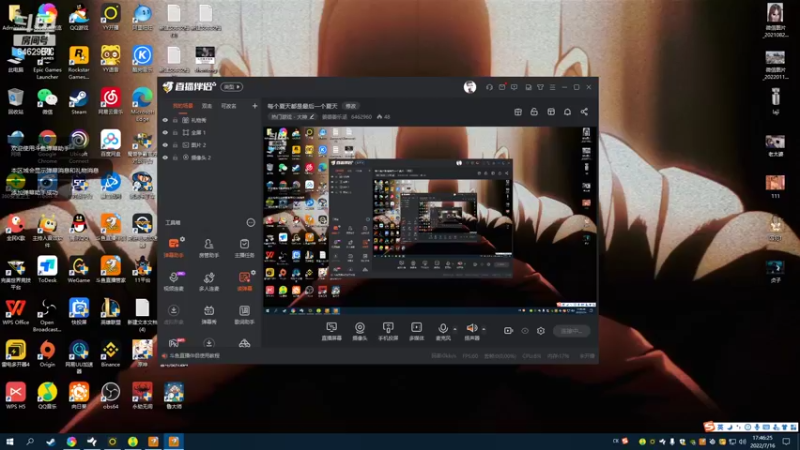Mute the 麦克风 microphone
This screenshot has width=800, height=450.
point(443,331)
